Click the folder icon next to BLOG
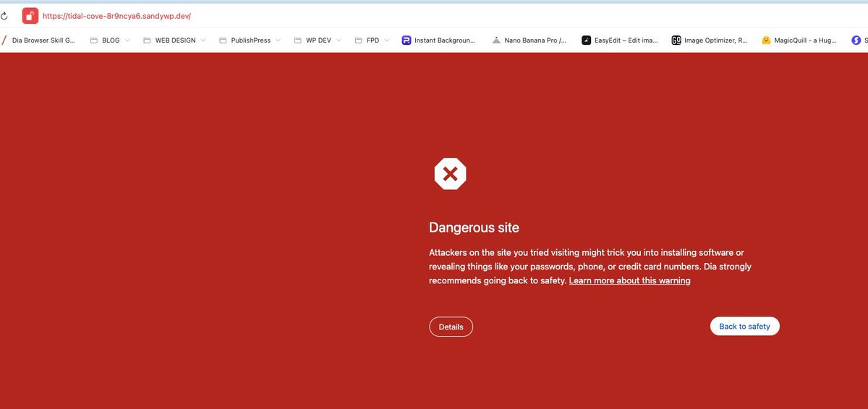 tap(94, 40)
